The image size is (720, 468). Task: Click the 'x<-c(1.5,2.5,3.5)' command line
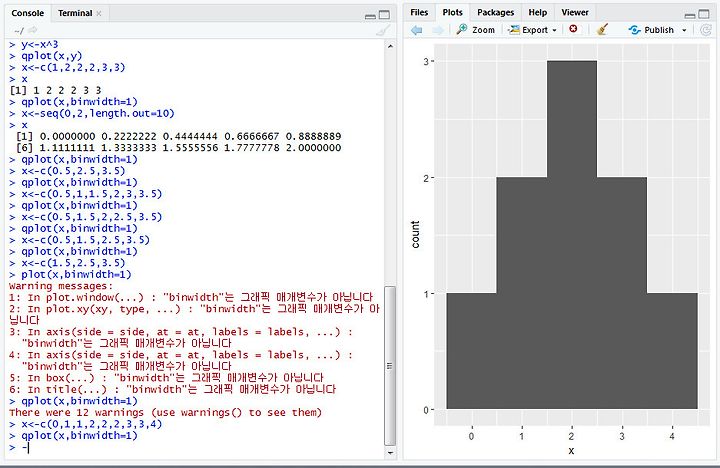pyautogui.click(x=73, y=263)
